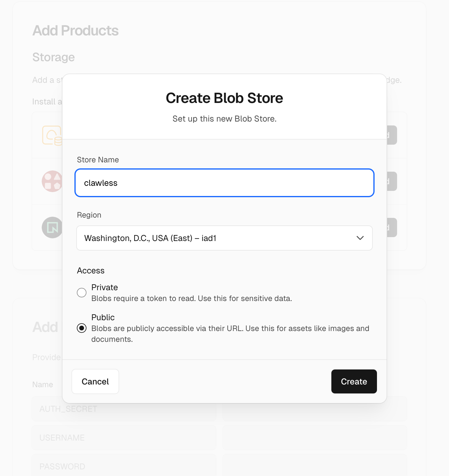This screenshot has width=449, height=476.
Task: Select the PASSWORD name field
Action: point(124,466)
